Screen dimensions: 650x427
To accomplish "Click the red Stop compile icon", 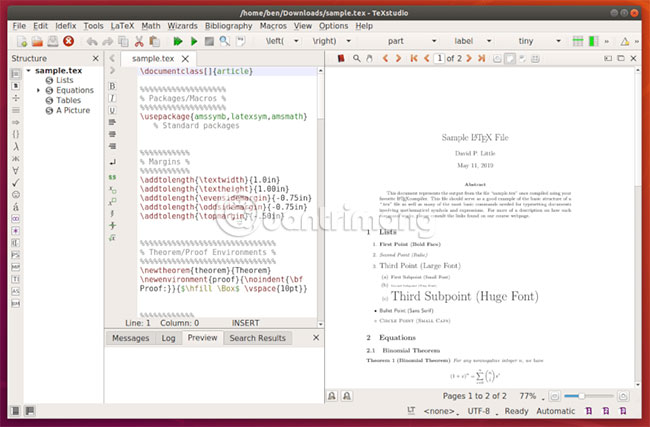I will pos(68,41).
